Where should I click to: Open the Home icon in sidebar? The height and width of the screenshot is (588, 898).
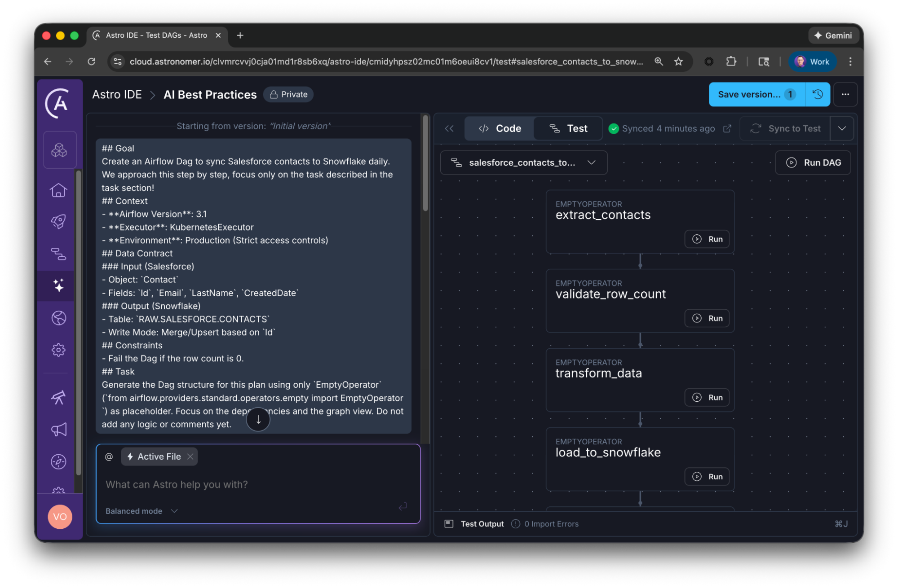click(x=58, y=190)
